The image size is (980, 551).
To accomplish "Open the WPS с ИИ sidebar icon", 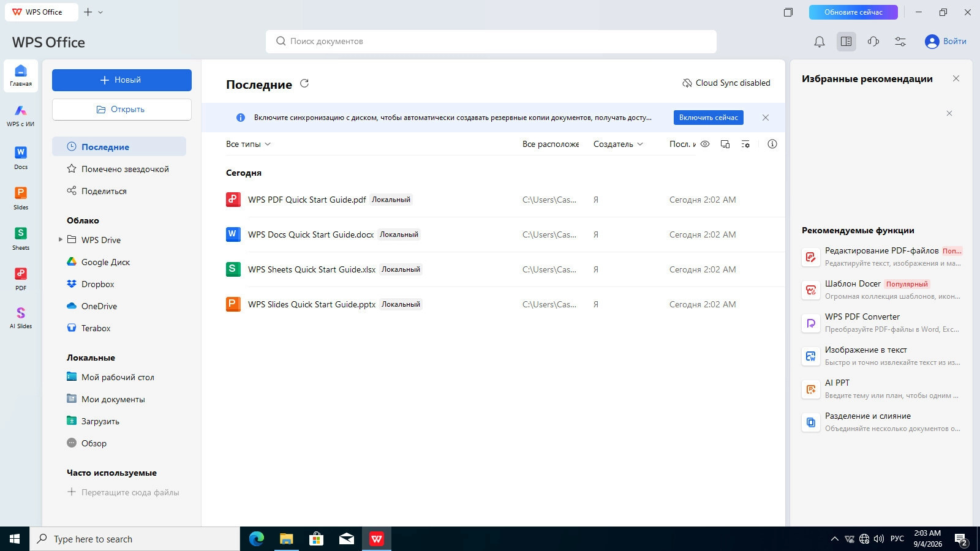I will click(x=21, y=116).
